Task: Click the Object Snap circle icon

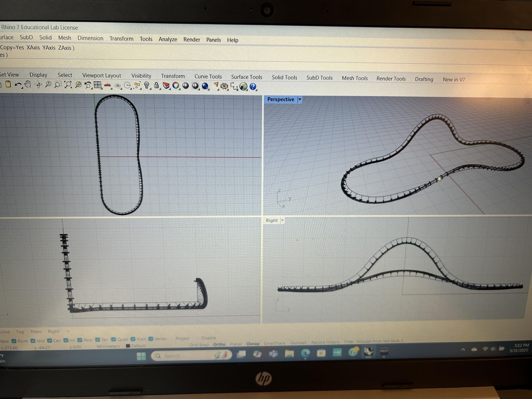Action: click(x=127, y=86)
